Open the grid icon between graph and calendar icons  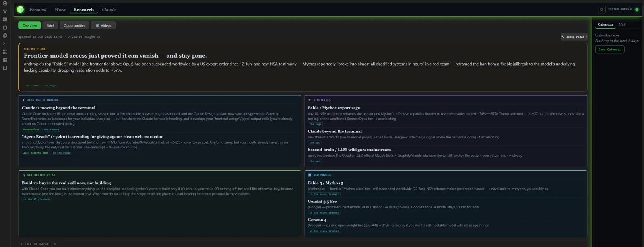[x=5, y=19]
